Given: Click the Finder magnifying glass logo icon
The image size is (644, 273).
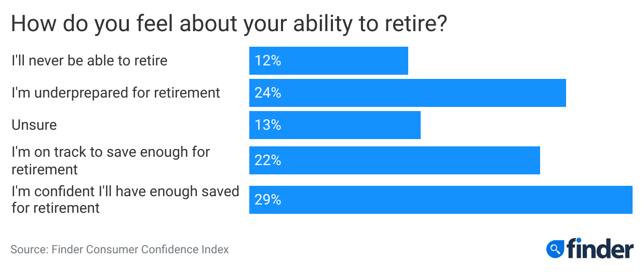Looking at the screenshot, I should click(x=555, y=249).
